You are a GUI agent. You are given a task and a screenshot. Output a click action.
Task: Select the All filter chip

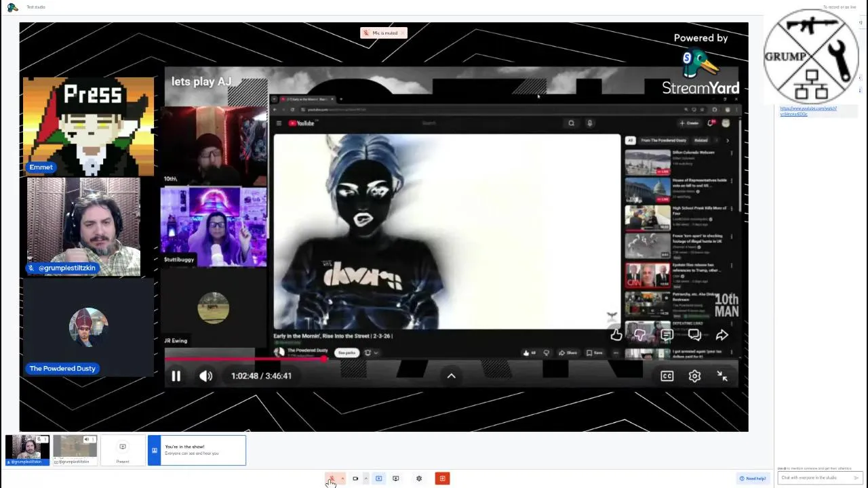(x=630, y=140)
